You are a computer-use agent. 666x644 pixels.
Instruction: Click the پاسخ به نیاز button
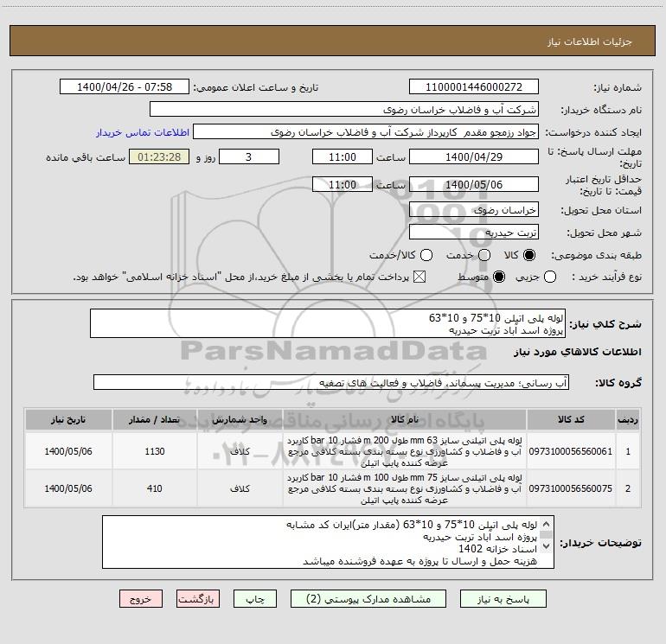pos(503,599)
